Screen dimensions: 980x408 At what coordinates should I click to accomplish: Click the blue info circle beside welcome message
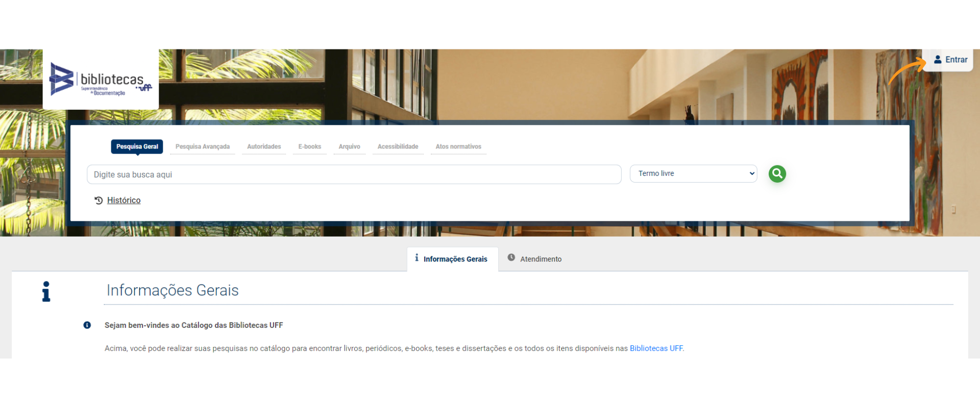click(87, 325)
